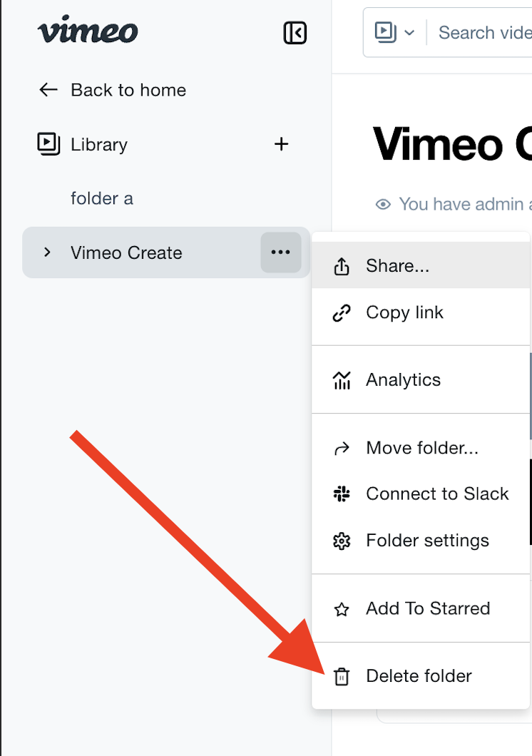532x756 pixels.
Task: Click the trash icon for Delete folder
Action: 342,675
